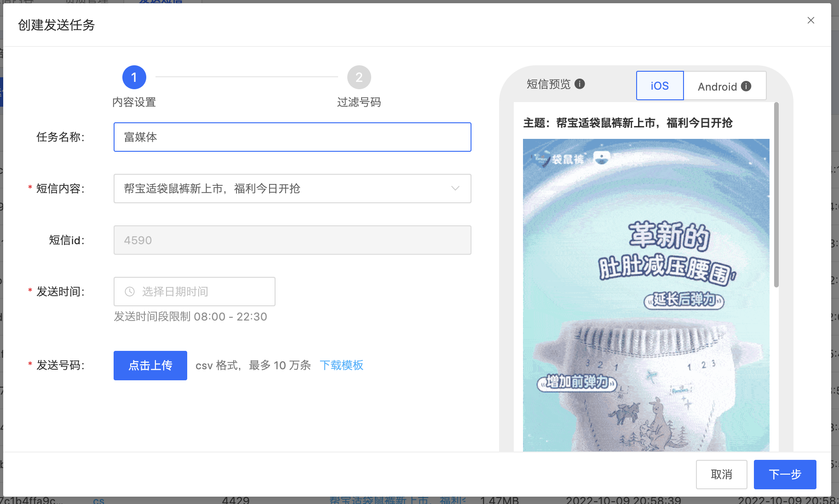Screen dimensions: 839x504
Task: Click the 内容设置 step label
Action: pyautogui.click(x=134, y=102)
